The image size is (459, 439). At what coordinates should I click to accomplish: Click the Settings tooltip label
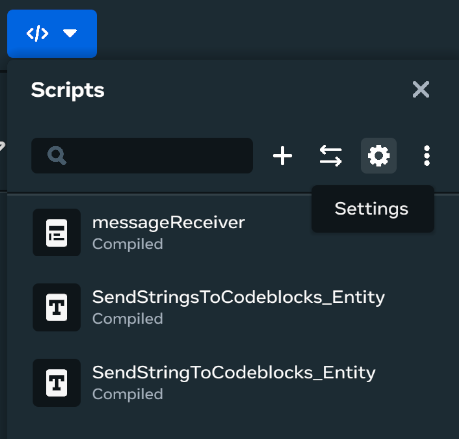click(371, 209)
